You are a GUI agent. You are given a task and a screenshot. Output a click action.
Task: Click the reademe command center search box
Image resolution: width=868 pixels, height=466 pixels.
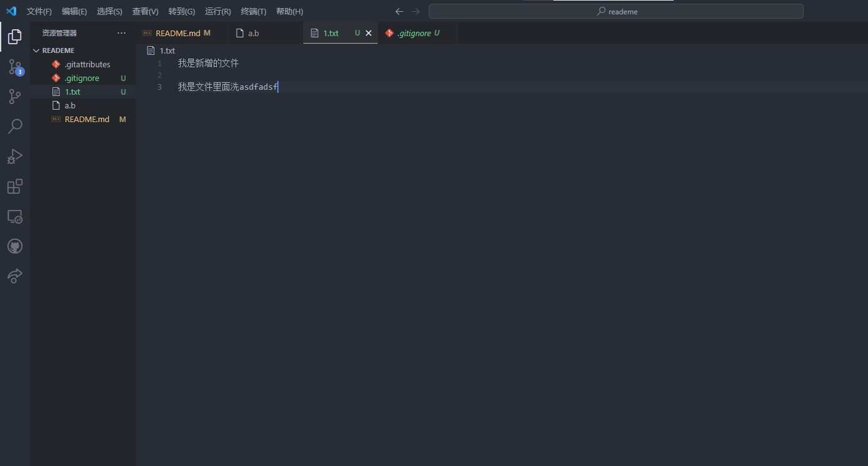point(616,11)
